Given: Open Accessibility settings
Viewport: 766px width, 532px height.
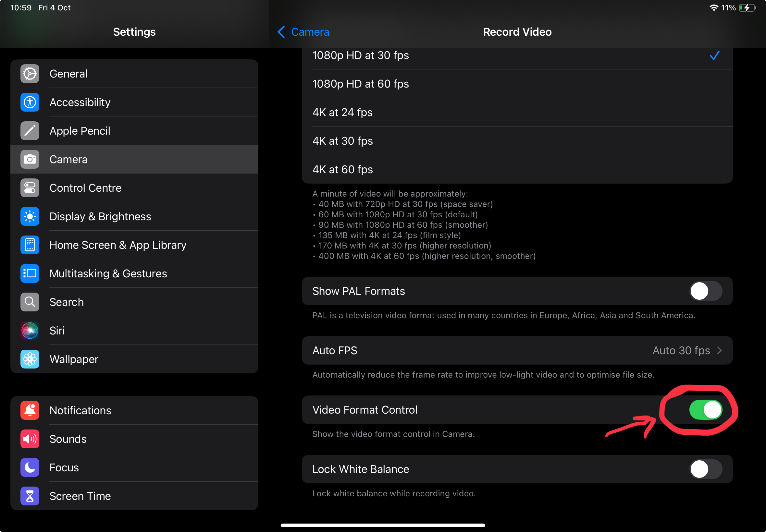Looking at the screenshot, I should [x=134, y=102].
